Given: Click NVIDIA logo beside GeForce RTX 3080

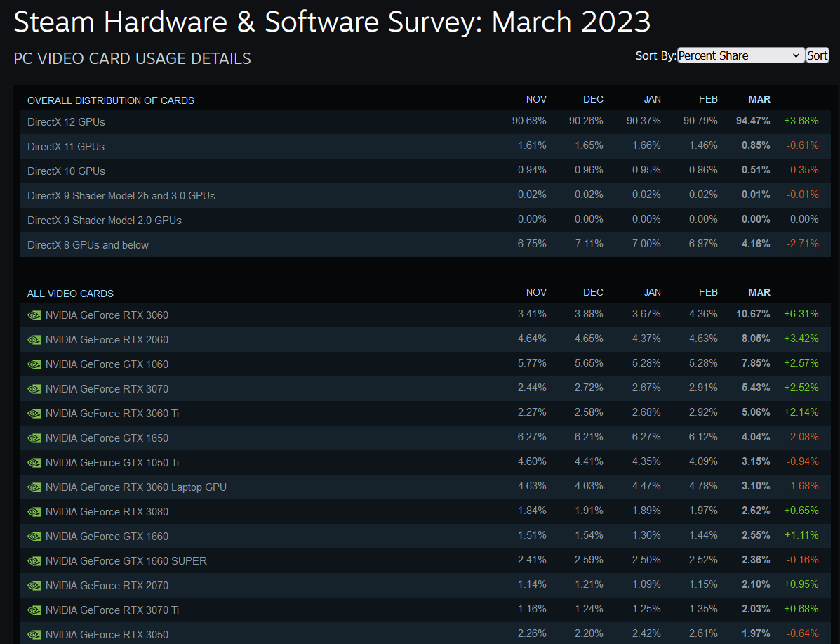Looking at the screenshot, I should pos(34,512).
